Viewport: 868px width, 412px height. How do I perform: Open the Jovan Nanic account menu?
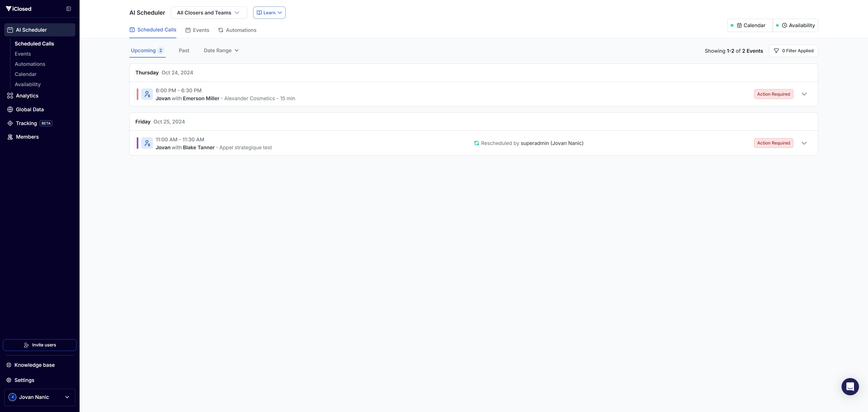(40, 397)
